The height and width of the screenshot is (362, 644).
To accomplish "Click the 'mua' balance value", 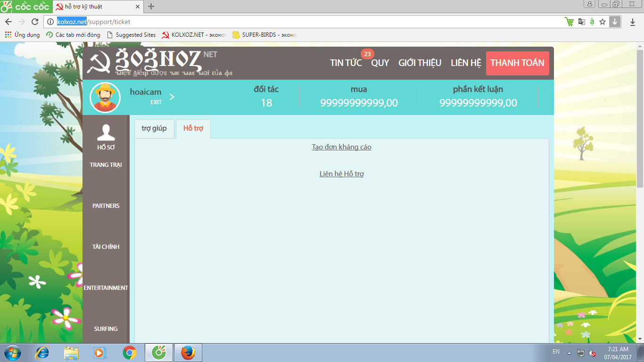I will [359, 103].
